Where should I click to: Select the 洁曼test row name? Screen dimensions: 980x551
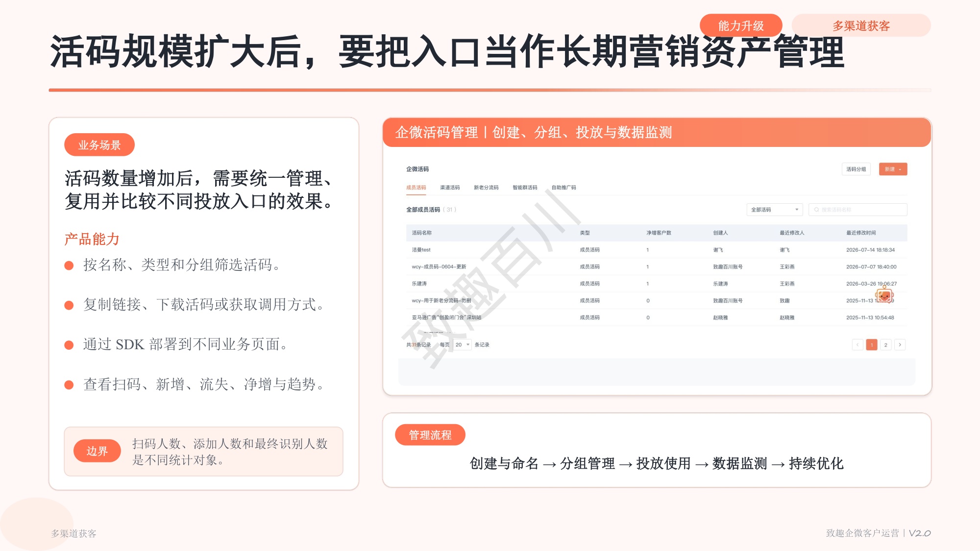coord(421,250)
